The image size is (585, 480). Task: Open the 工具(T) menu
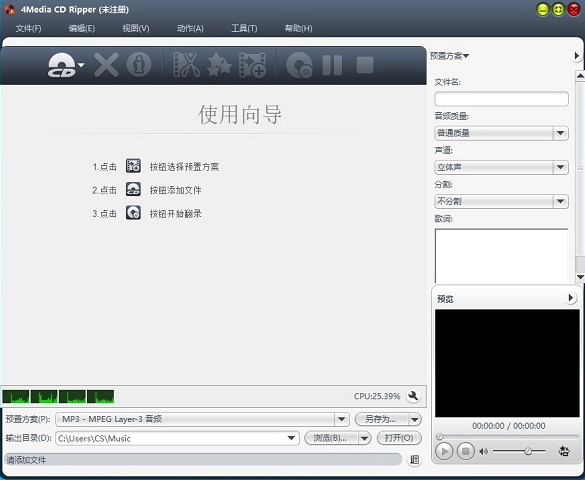click(244, 28)
